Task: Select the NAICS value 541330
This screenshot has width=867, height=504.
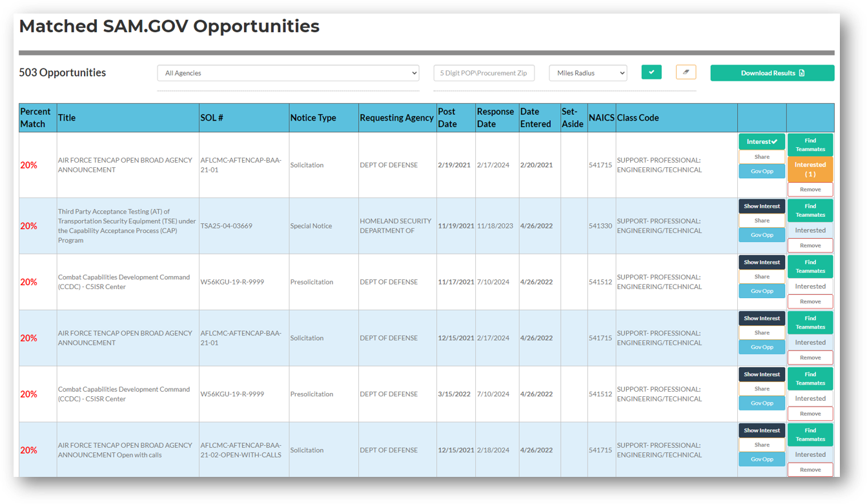Action: coord(600,226)
